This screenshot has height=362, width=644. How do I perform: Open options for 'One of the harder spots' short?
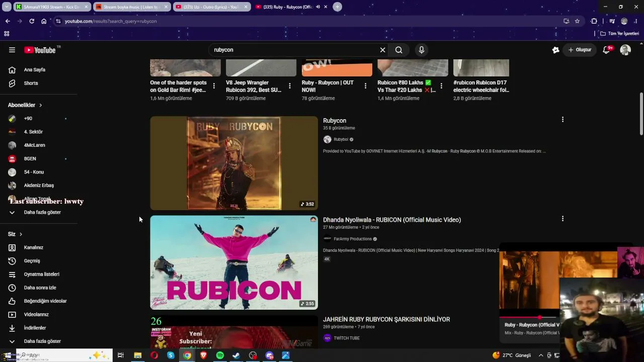click(x=214, y=86)
